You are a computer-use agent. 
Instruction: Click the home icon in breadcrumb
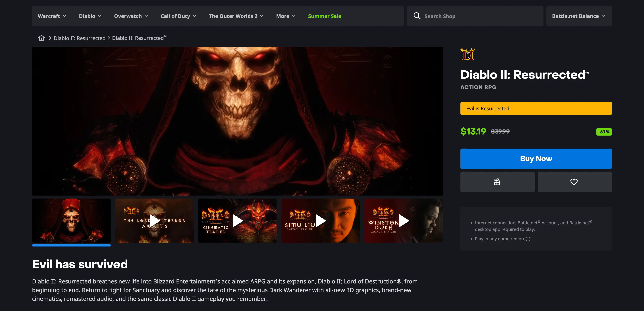(x=41, y=38)
